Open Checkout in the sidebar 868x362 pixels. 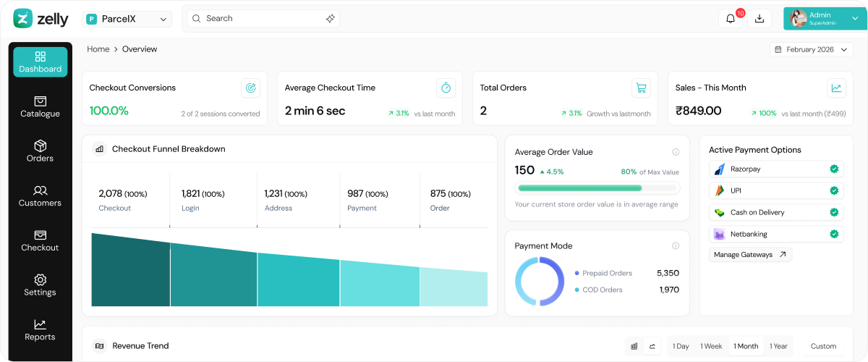41,241
